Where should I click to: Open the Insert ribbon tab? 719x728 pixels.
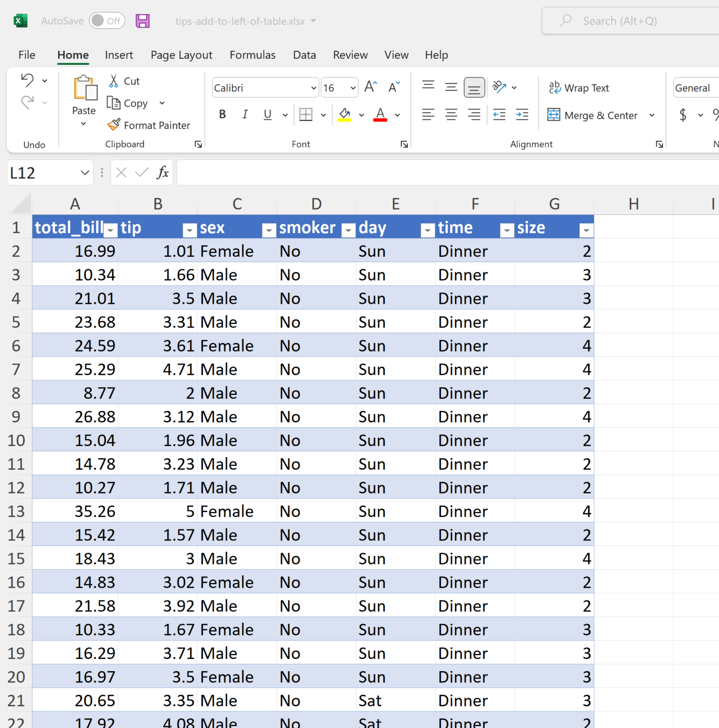coord(119,55)
